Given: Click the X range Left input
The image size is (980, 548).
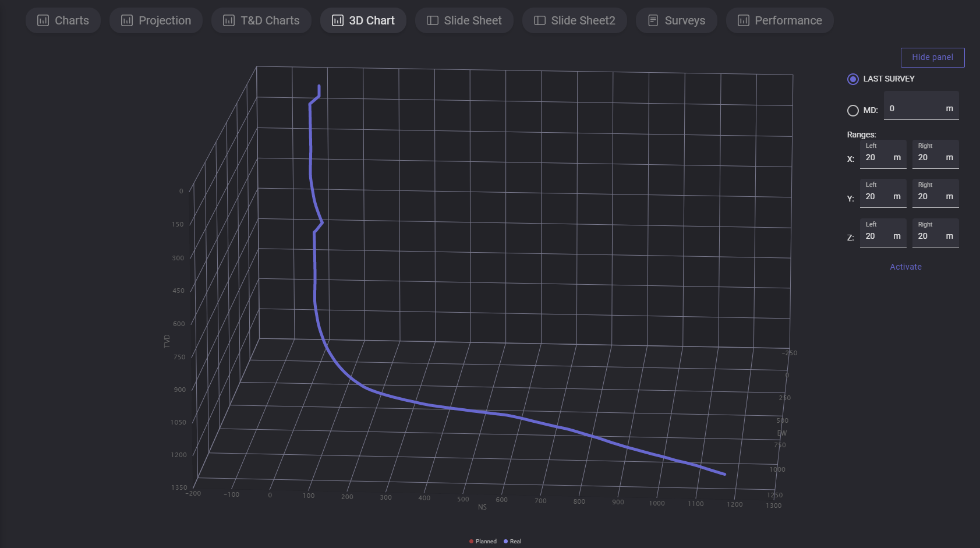Looking at the screenshot, I should [878, 158].
